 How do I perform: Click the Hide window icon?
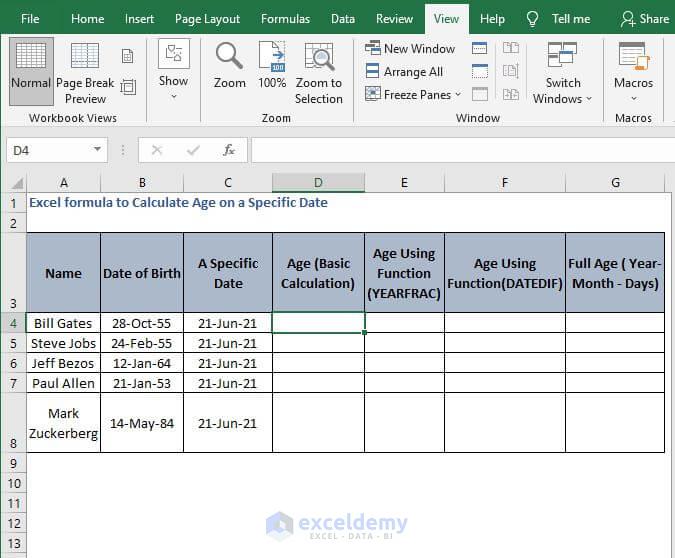coord(480,71)
